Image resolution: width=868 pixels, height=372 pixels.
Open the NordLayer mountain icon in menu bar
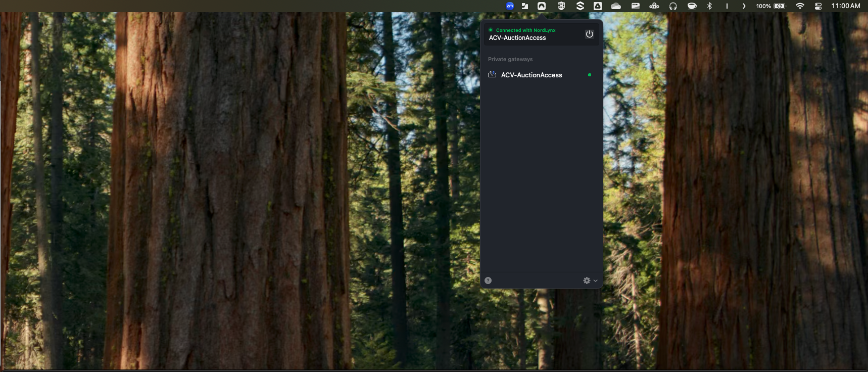point(542,6)
